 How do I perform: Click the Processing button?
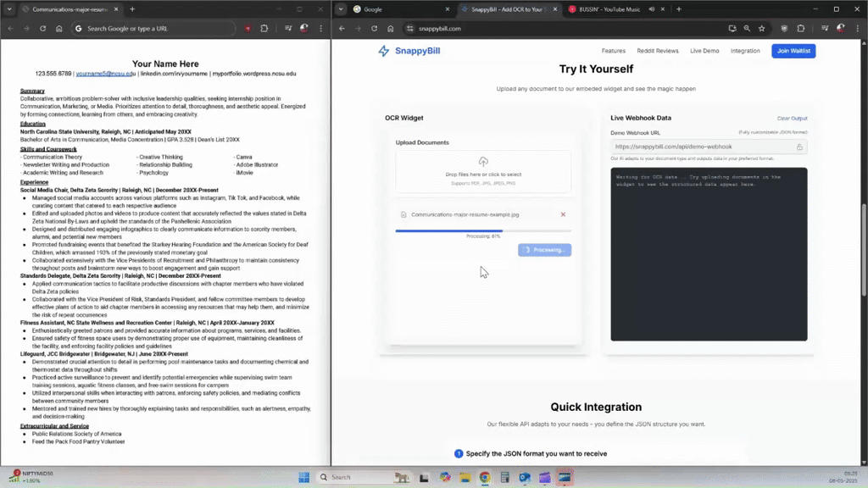click(x=545, y=250)
